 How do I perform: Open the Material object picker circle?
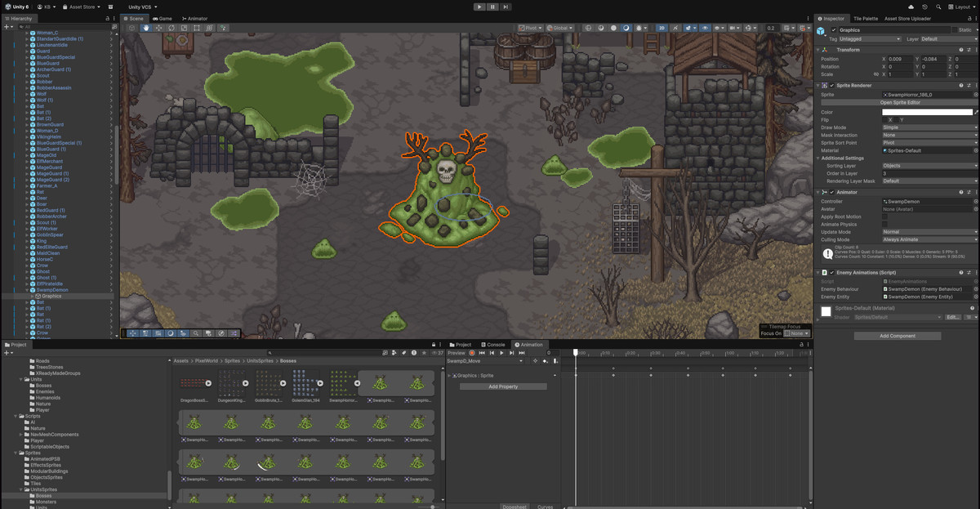[975, 150]
